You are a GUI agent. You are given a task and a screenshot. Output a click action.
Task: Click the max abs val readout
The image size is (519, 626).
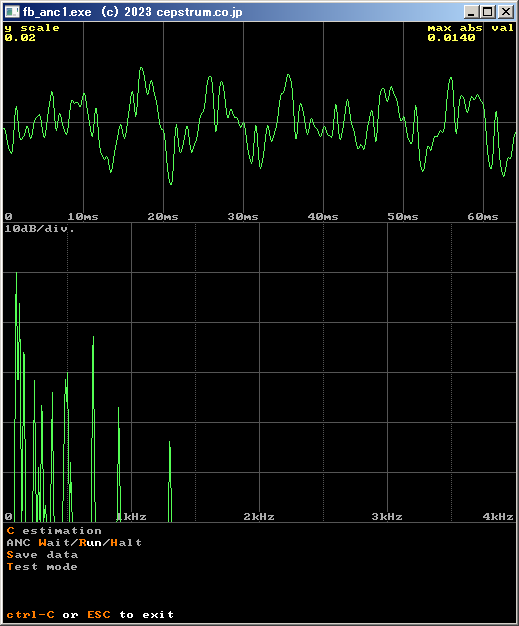(470, 33)
